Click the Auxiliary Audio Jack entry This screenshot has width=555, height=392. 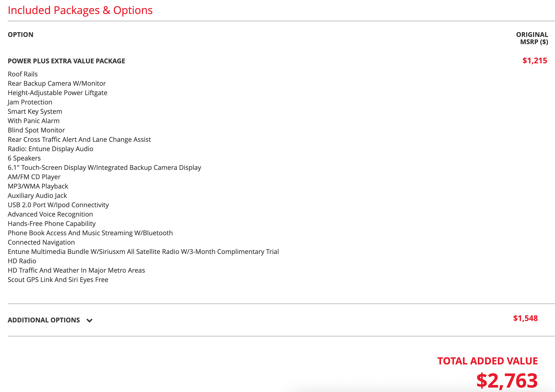pos(37,196)
